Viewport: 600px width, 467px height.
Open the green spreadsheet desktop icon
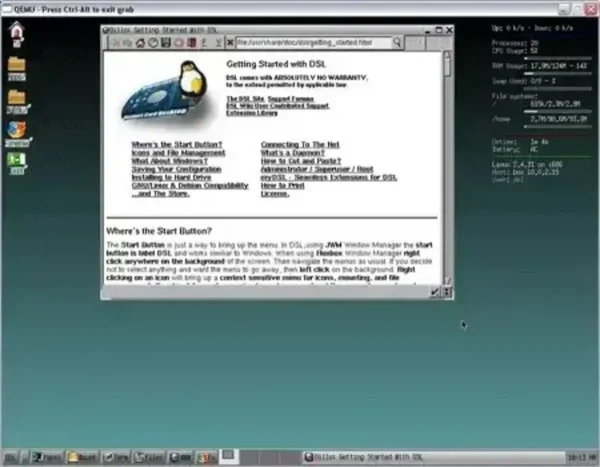click(16, 163)
